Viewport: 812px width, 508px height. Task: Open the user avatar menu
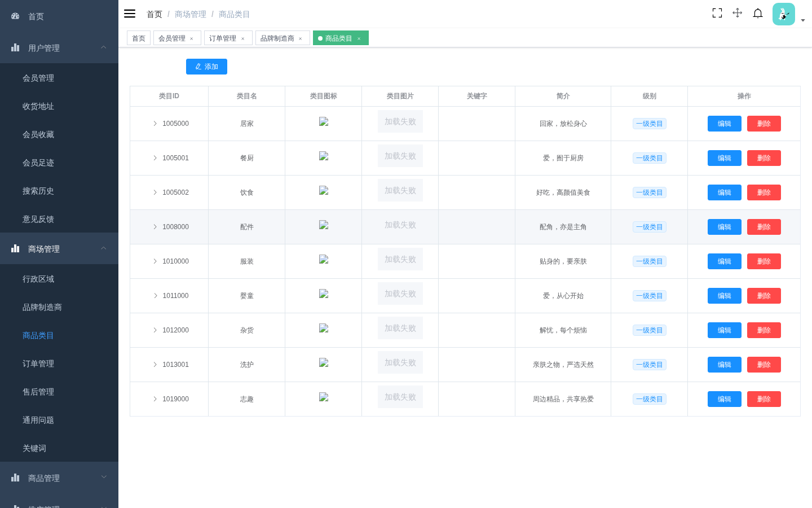pos(784,14)
